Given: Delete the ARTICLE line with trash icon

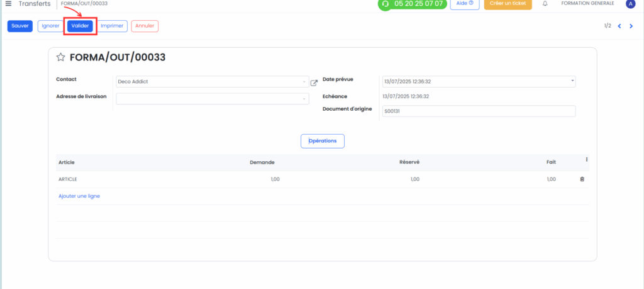Looking at the screenshot, I should [x=582, y=179].
